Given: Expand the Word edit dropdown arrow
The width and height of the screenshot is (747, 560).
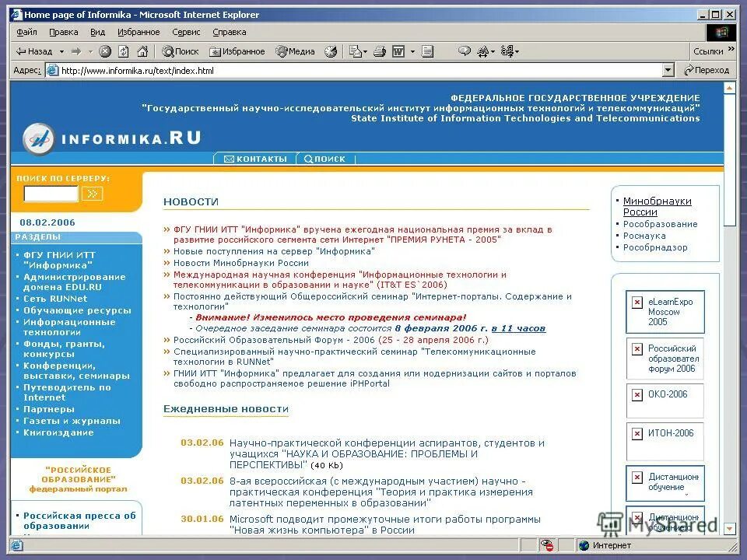Looking at the screenshot, I should point(412,51).
